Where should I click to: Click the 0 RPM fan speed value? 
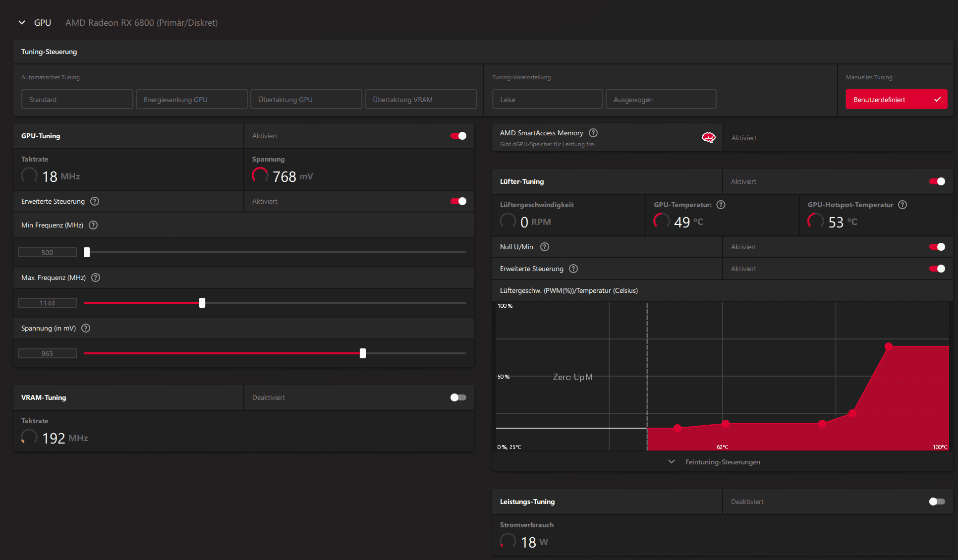tap(536, 222)
